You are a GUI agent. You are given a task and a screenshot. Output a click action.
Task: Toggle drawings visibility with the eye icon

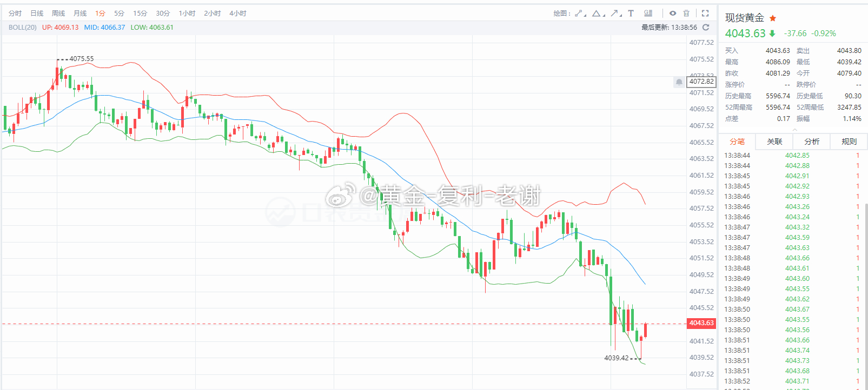point(673,14)
